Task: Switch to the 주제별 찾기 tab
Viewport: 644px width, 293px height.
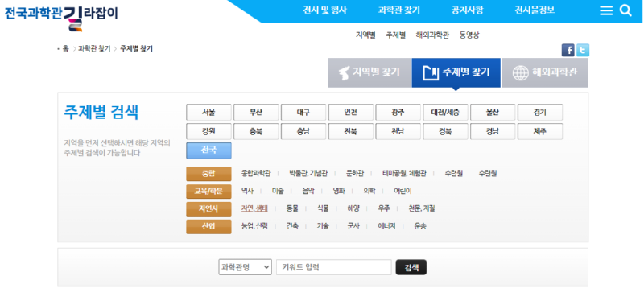Action: tap(456, 72)
